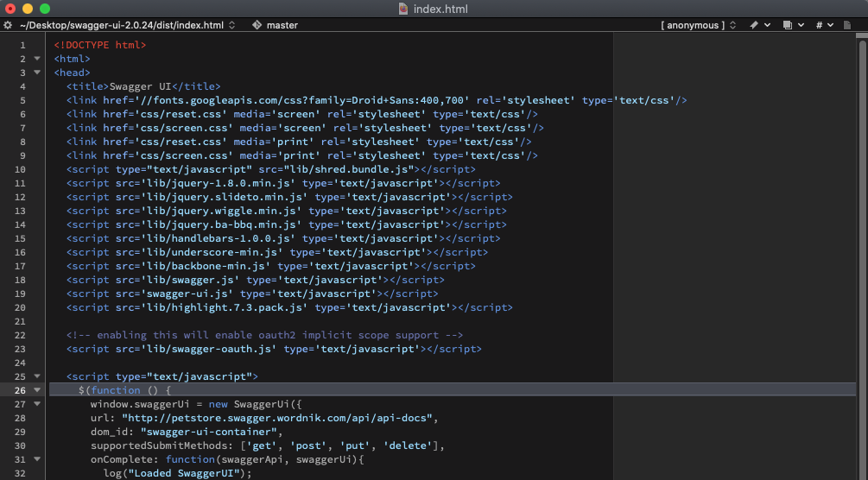Click the script tag on line 25

162,376
